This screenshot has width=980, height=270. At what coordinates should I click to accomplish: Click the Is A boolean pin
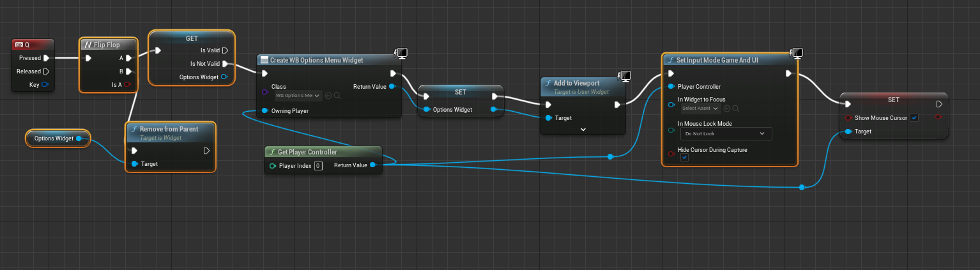tap(128, 85)
